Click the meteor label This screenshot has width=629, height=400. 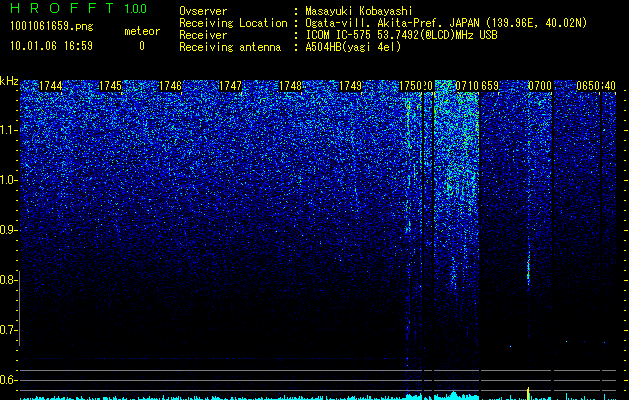(142, 31)
